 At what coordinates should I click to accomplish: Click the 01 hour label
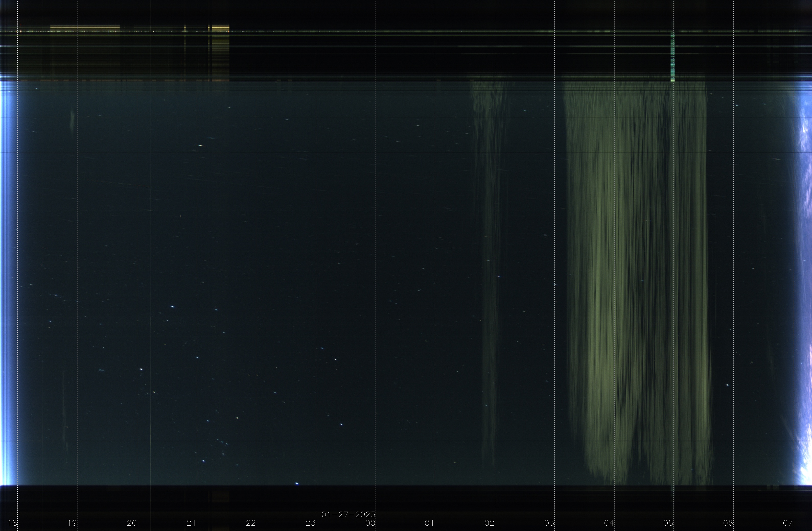[x=430, y=523]
